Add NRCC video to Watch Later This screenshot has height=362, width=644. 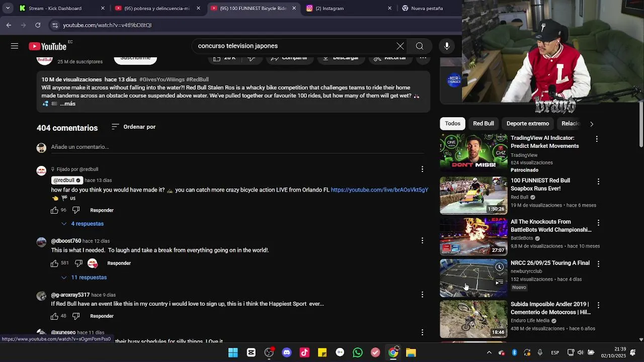click(499, 267)
